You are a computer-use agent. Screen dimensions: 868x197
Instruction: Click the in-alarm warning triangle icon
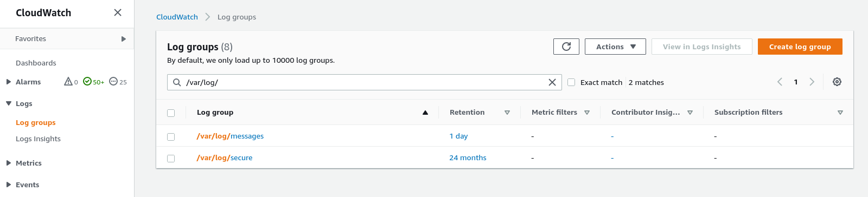click(68, 82)
